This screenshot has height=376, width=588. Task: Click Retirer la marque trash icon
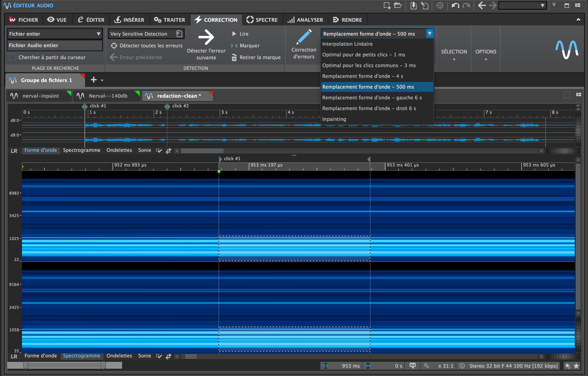[x=234, y=57]
